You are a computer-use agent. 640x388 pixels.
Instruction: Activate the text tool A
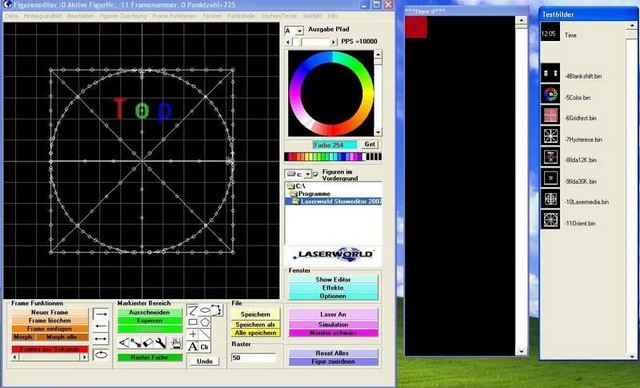193,347
